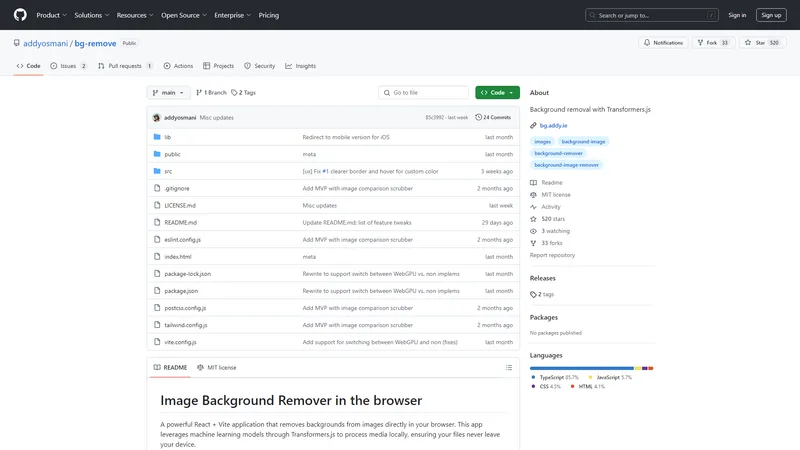Click the JavaScript 5.7% language entry
The width and height of the screenshot is (800, 450).
point(610,378)
